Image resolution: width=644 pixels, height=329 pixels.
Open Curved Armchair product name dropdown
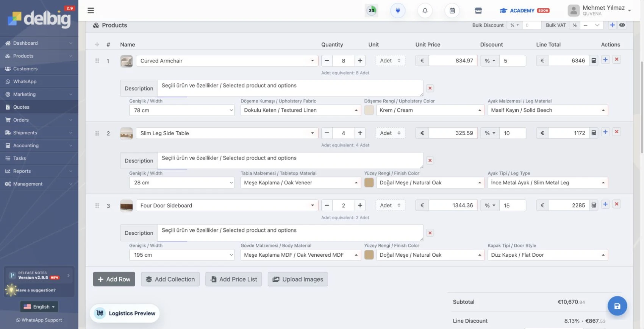click(x=227, y=61)
